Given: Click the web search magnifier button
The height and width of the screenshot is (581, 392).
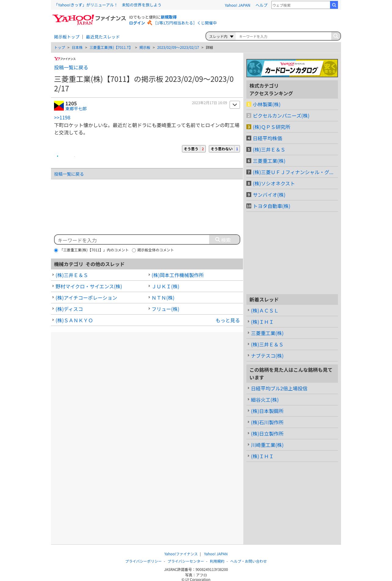Looking at the screenshot, I should tap(334, 5).
